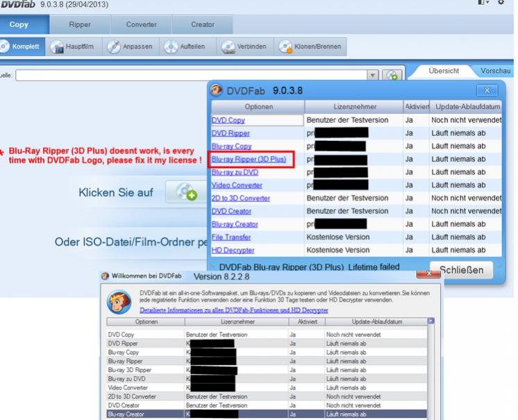This screenshot has height=420, width=518.
Task: Click the Hauptfilm disc icon
Action: tap(57, 47)
